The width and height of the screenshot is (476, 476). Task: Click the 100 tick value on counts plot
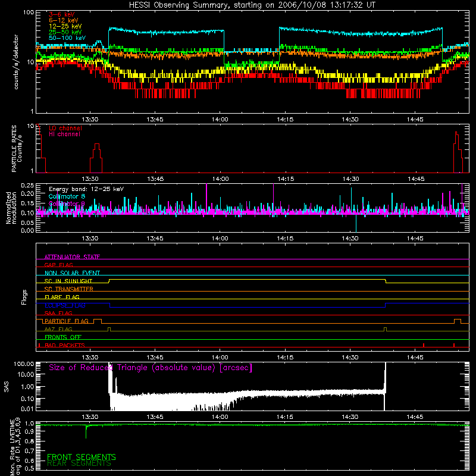pos(29,12)
